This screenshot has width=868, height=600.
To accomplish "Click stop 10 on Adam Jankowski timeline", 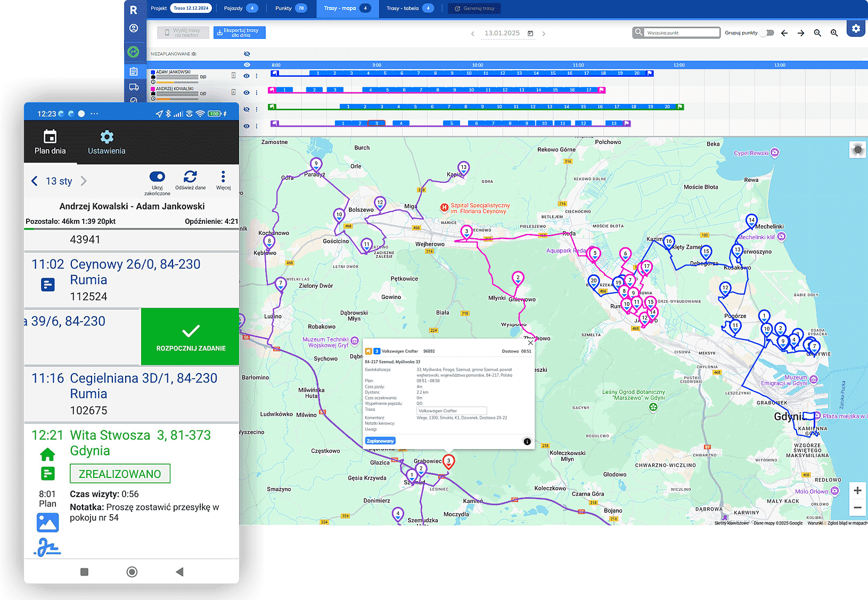I will (469, 73).
